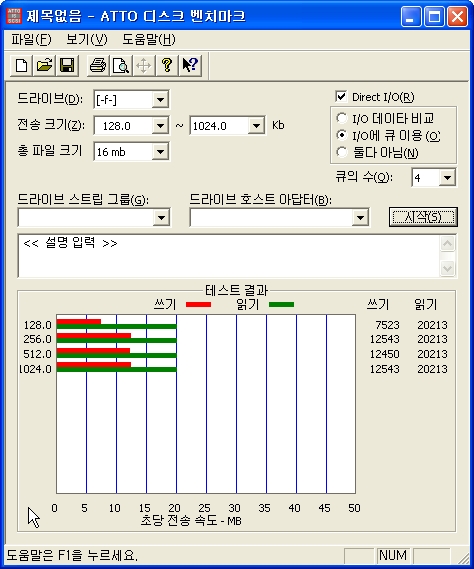
Task: Click the context help arrow-question icon
Action: coord(190,66)
